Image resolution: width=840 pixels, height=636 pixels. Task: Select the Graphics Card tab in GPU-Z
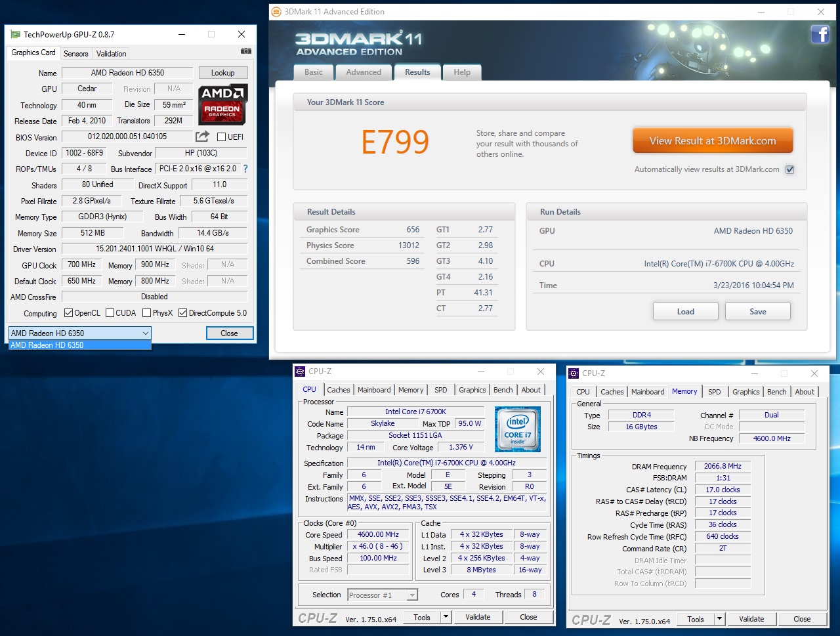[33, 53]
